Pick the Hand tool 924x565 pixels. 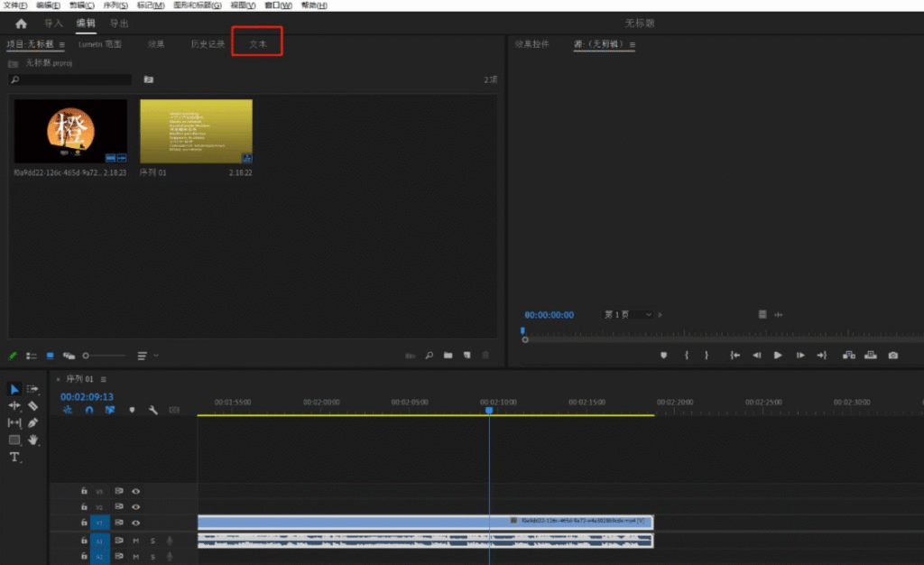[32, 440]
